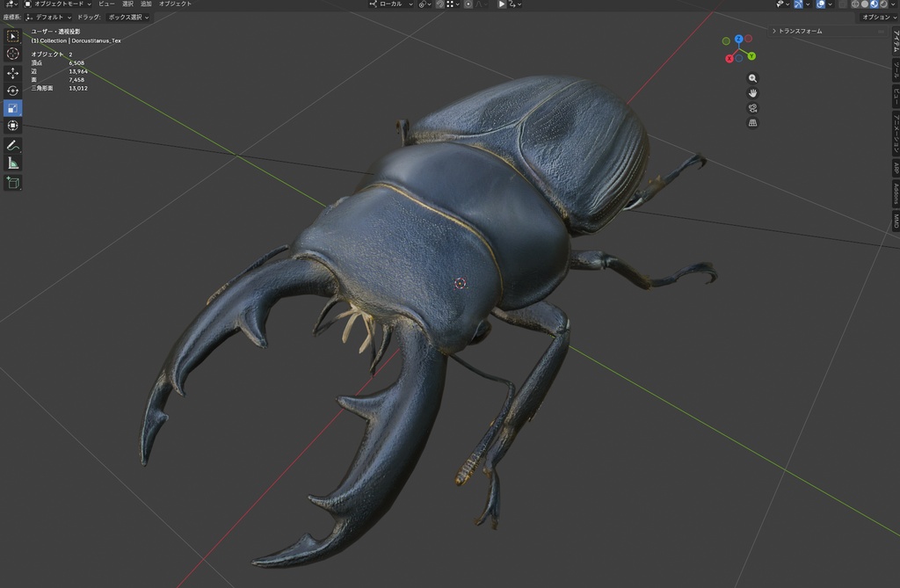Click the blue Z axis on gizmo
Viewport: 900px width, 588px height.
pyautogui.click(x=738, y=39)
